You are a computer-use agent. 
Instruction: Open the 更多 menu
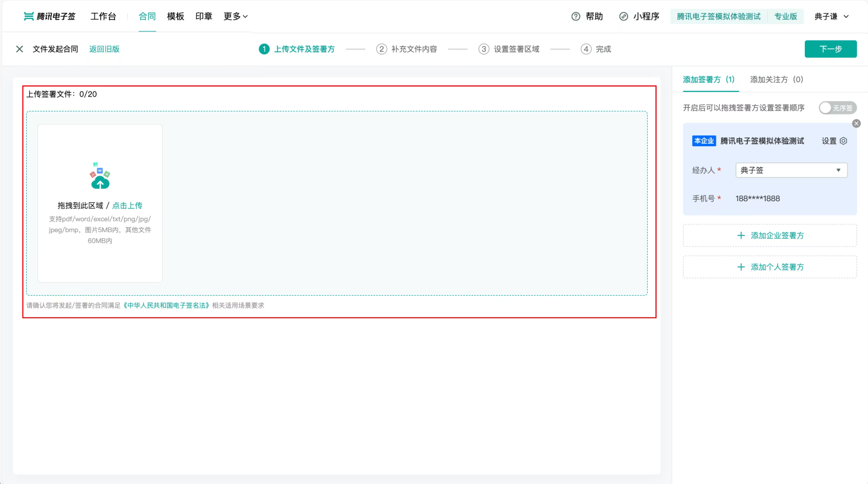tap(236, 16)
